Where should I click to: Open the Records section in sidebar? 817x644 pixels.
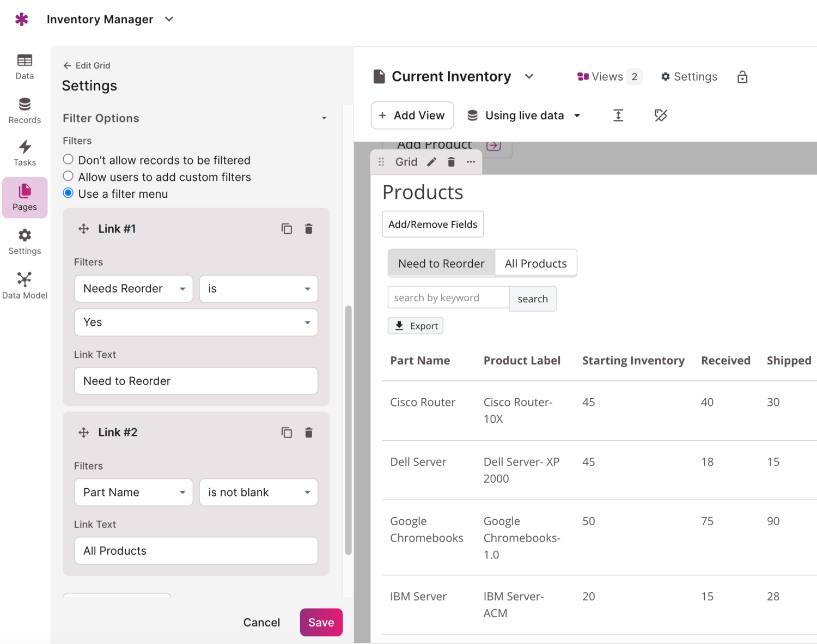[25, 111]
